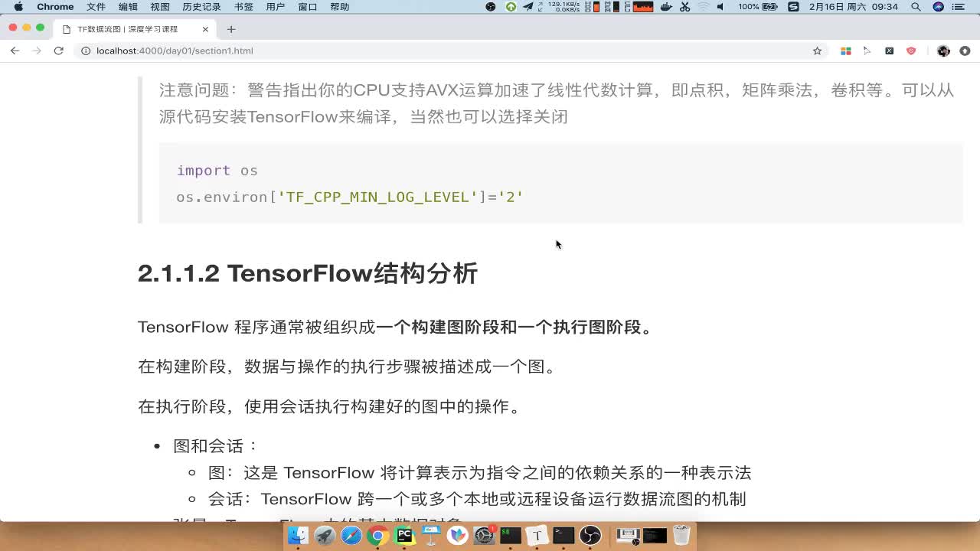The height and width of the screenshot is (551, 980).
Task: Click the forward navigation arrow
Action: (x=36, y=51)
